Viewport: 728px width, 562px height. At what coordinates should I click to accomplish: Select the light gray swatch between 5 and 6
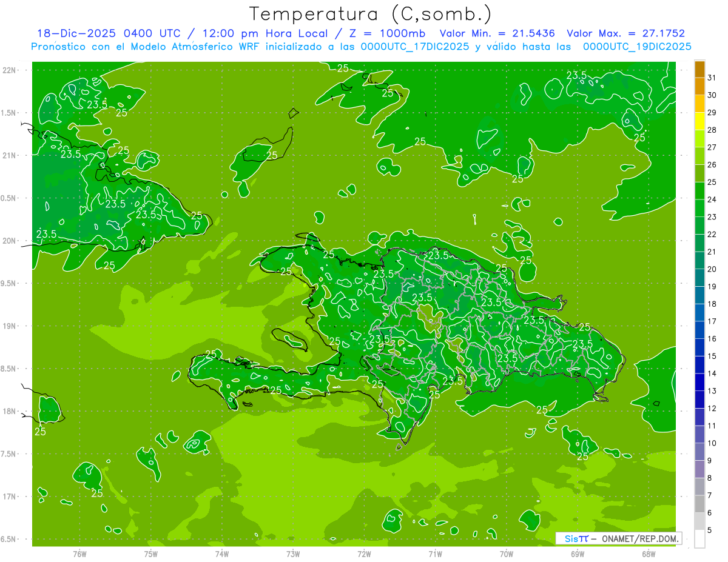point(699,521)
